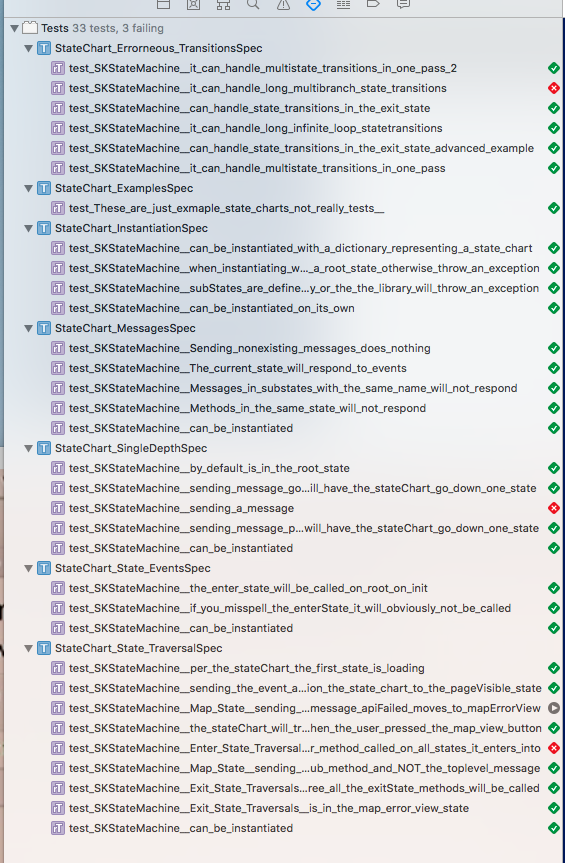
Task: Select test state_chart_to_the_pageVisible_state
Action: click(x=282, y=688)
